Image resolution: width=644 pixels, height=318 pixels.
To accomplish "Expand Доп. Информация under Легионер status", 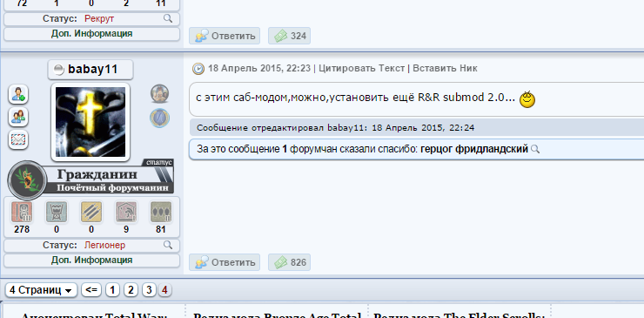I will coord(91,260).
